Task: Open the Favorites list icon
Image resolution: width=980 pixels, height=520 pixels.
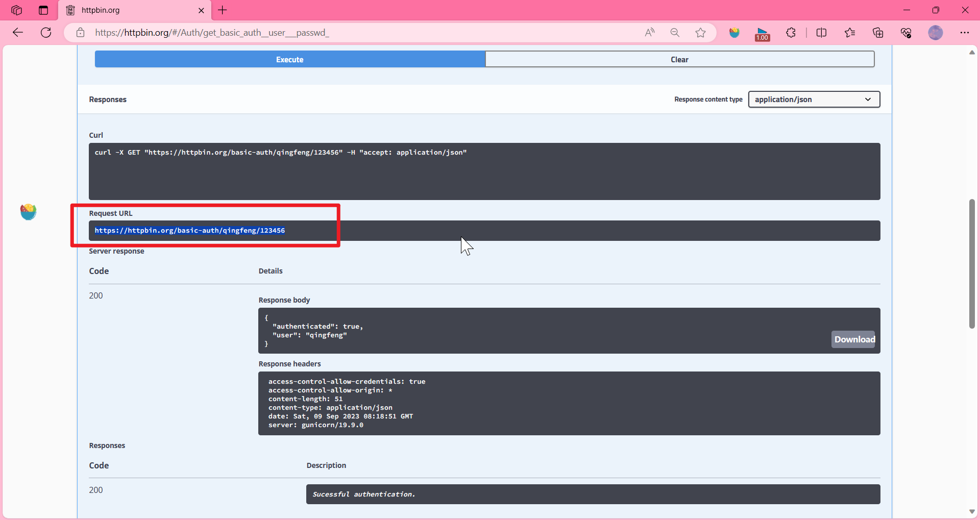Action: click(850, 33)
